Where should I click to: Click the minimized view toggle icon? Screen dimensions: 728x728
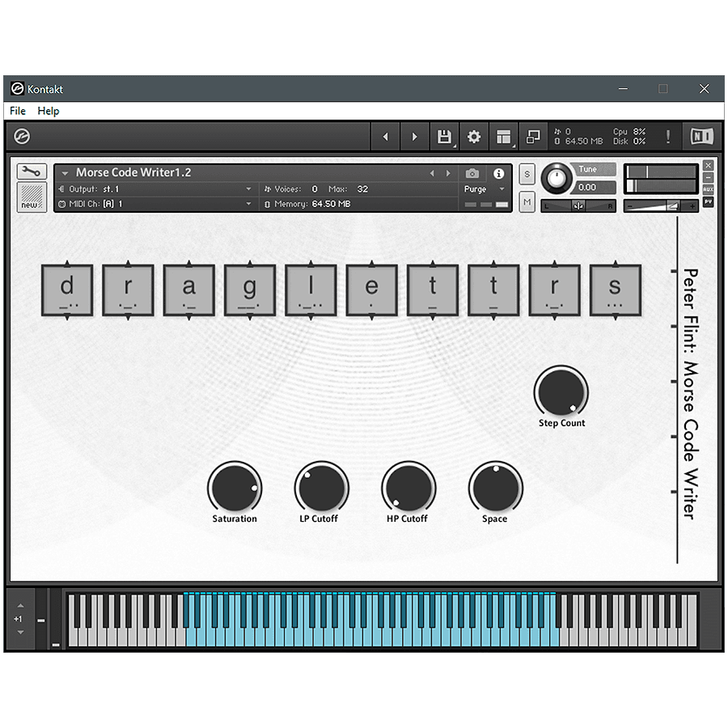click(533, 137)
